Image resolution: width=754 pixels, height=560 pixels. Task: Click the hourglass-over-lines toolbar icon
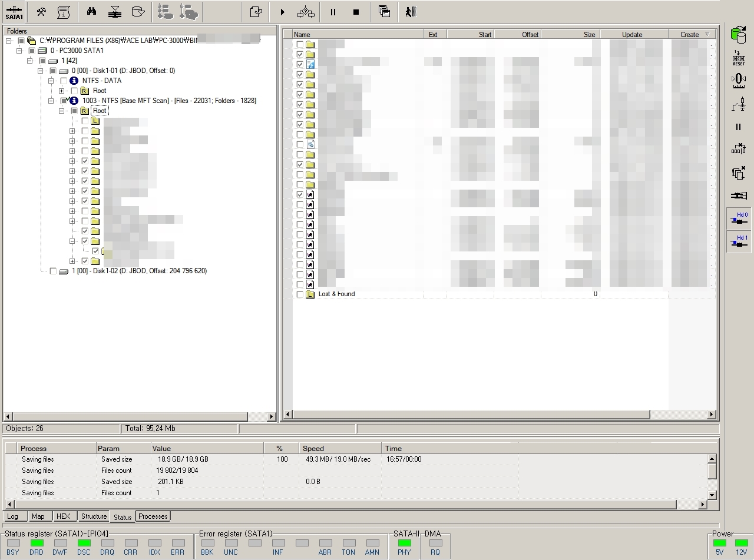pyautogui.click(x=115, y=12)
